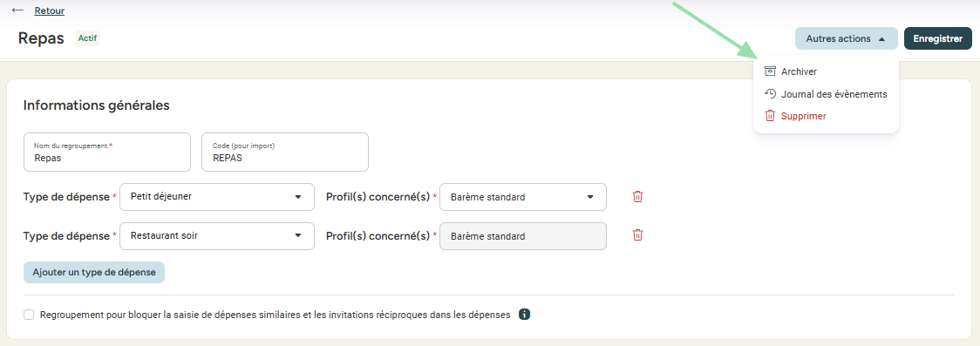Screen dimensions: 980x346
Task: Click the back arrow icon beside Retour
Action: coord(18,10)
